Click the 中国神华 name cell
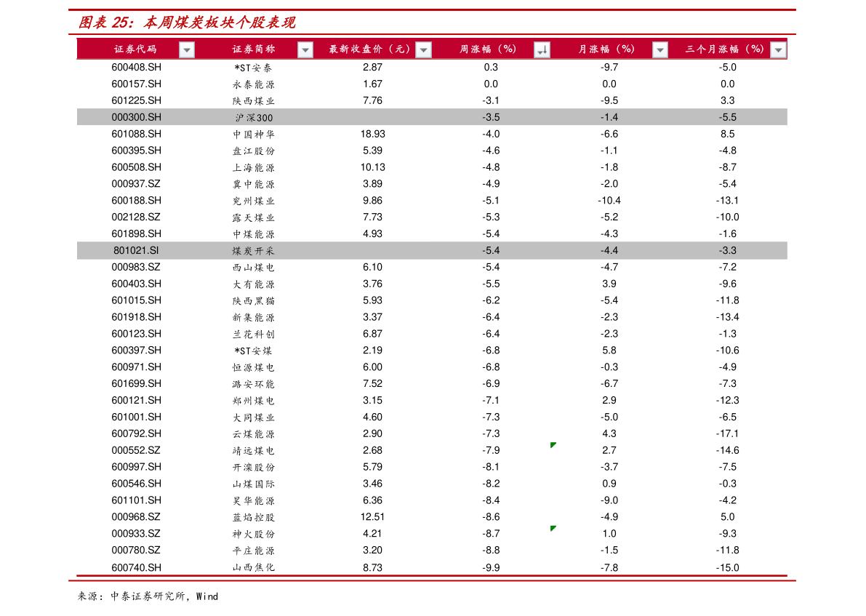The width and height of the screenshot is (866, 616). point(254,135)
